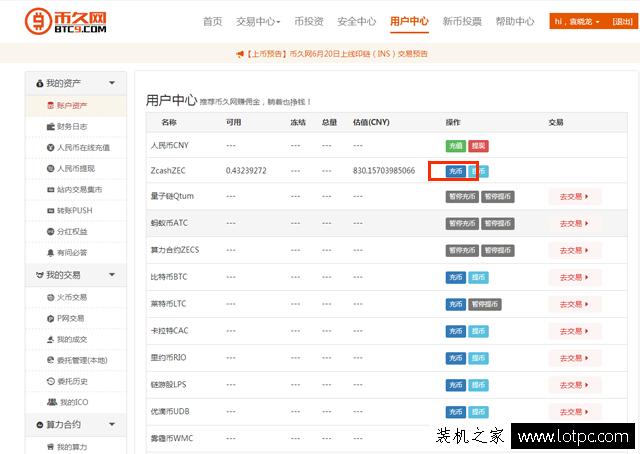Open the hi user account dropdown
Viewport: 640px width, 454px height.
tap(577, 22)
